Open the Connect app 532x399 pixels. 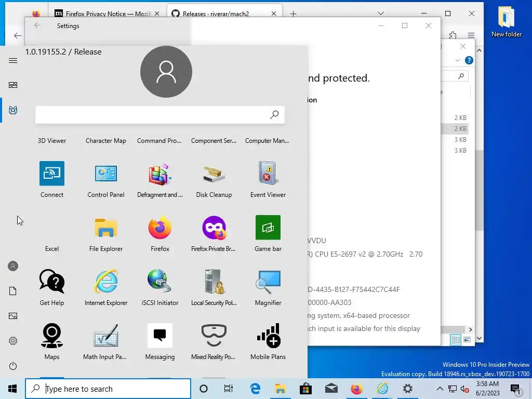point(51,179)
